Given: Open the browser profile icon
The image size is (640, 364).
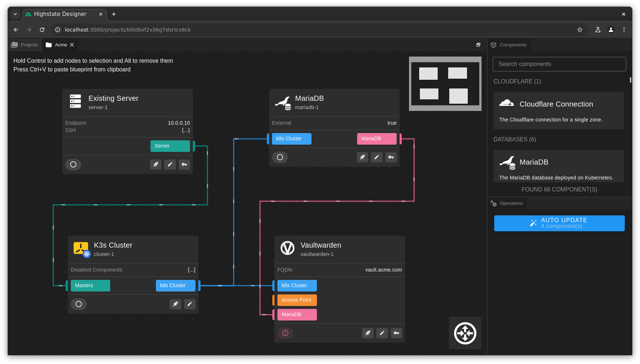Looking at the screenshot, I should (611, 30).
